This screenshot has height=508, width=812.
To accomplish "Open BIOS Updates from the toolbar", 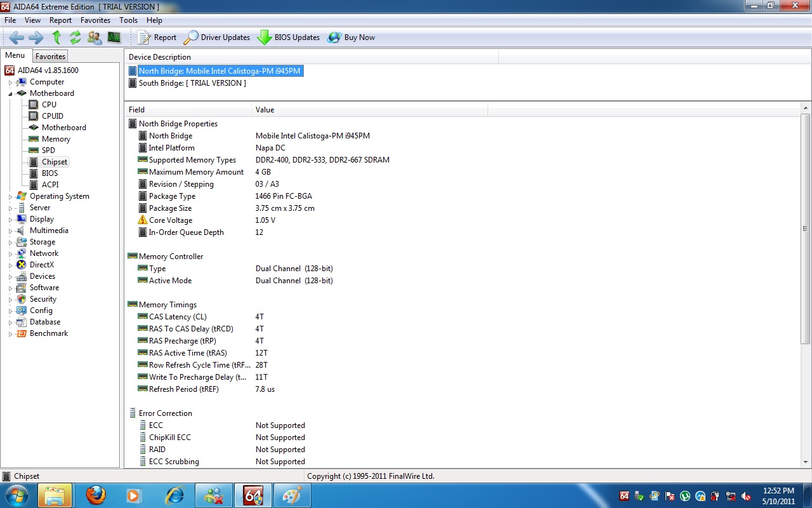I will pyautogui.click(x=289, y=37).
